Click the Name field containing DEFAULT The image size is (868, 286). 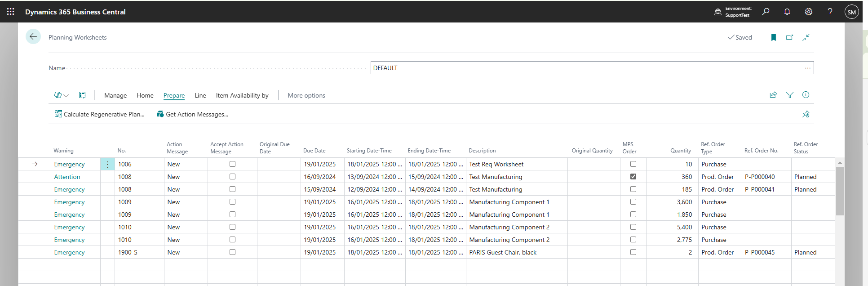(592, 68)
